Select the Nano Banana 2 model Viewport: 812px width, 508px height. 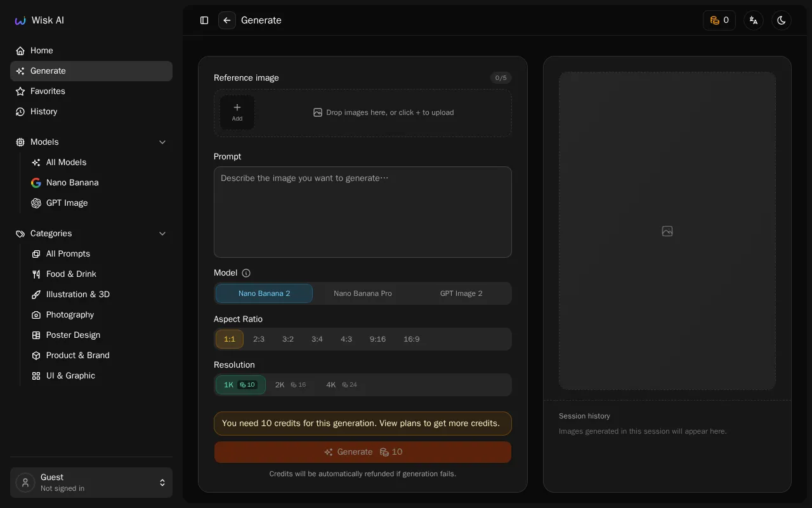tap(264, 293)
